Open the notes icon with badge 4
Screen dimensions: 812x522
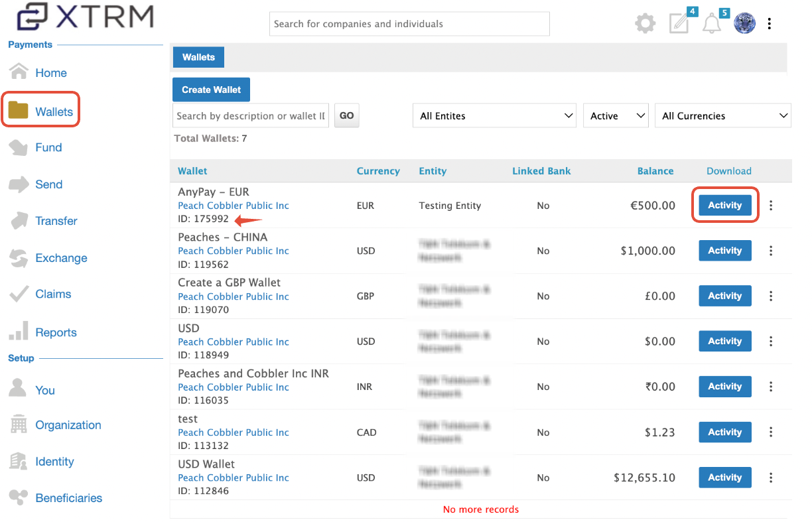[x=679, y=24]
